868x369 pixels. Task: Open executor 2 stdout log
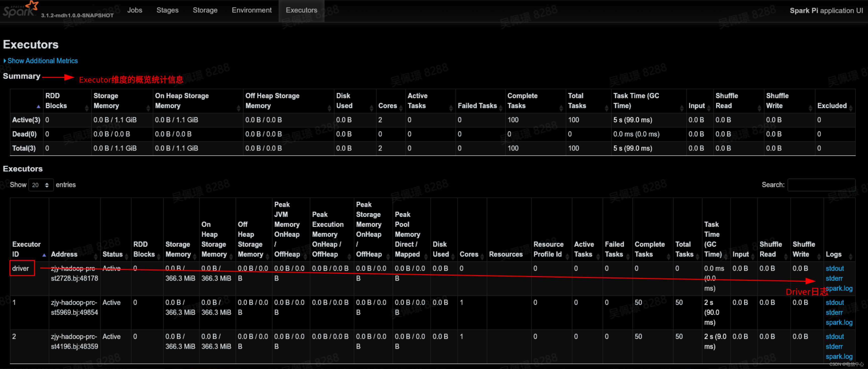pyautogui.click(x=834, y=336)
